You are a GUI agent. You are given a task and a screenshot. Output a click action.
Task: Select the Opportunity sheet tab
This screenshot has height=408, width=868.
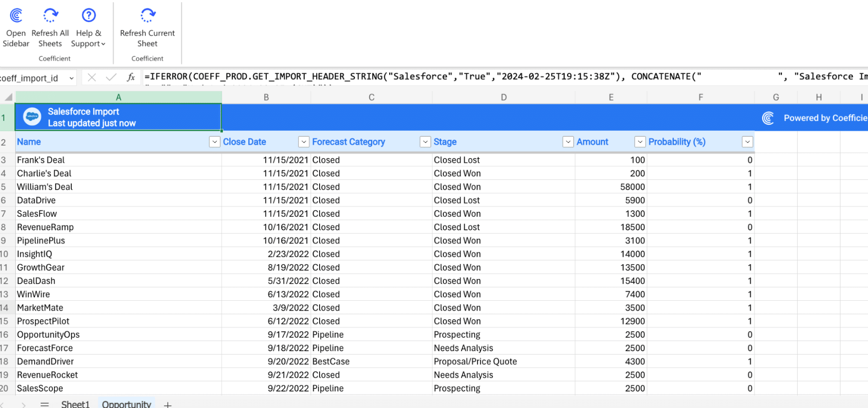(x=126, y=404)
